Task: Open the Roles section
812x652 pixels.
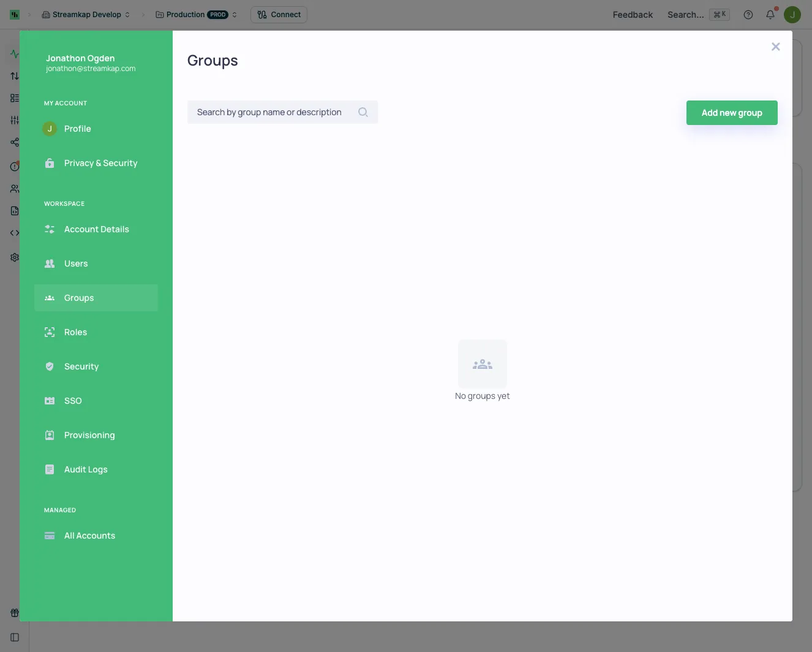Action: [x=96, y=332]
